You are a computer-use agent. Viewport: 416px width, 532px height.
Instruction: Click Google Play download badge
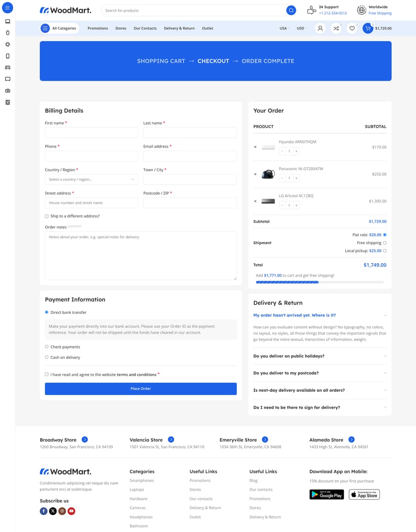(326, 495)
